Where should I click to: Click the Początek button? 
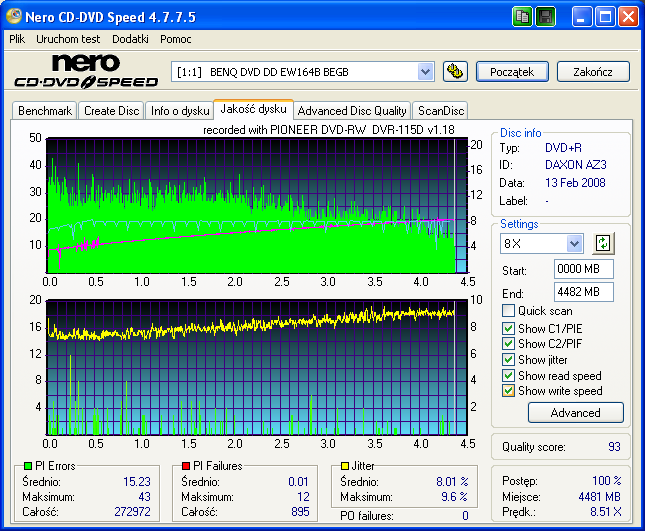[x=512, y=72]
